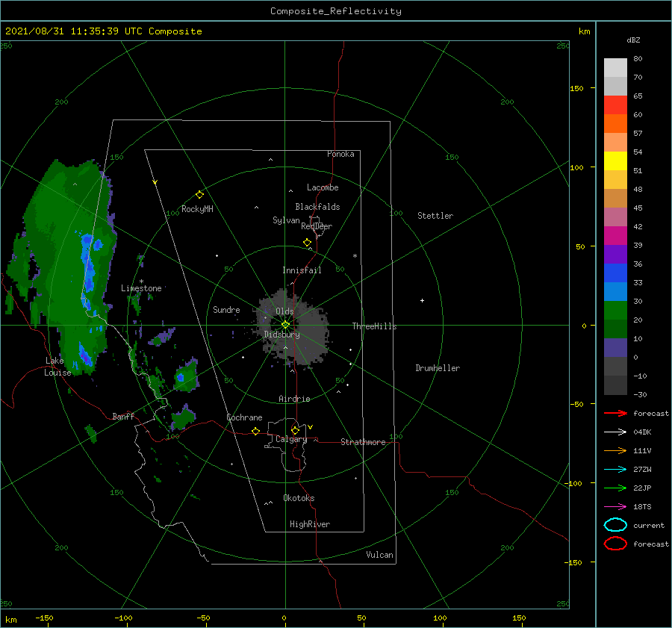Click the Stettler label
Image resolution: width=672 pixels, height=628 pixels.
pyautogui.click(x=435, y=216)
